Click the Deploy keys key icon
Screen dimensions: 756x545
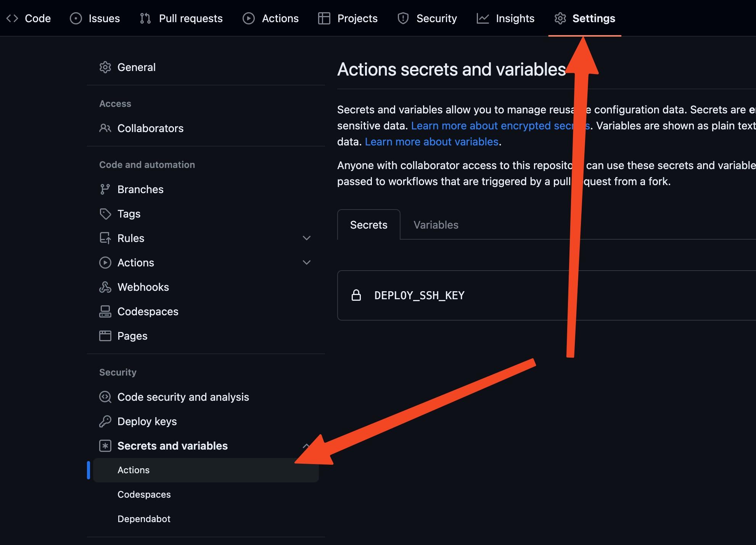tap(105, 421)
